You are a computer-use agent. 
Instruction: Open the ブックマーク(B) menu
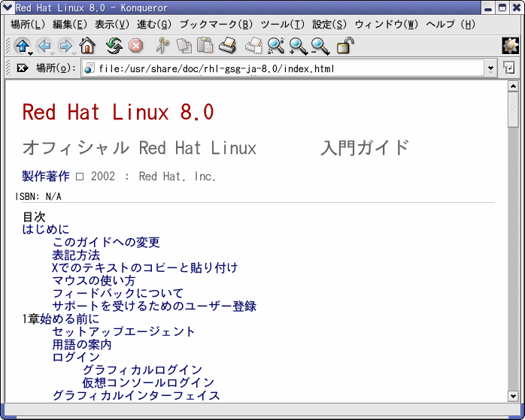pos(216,24)
